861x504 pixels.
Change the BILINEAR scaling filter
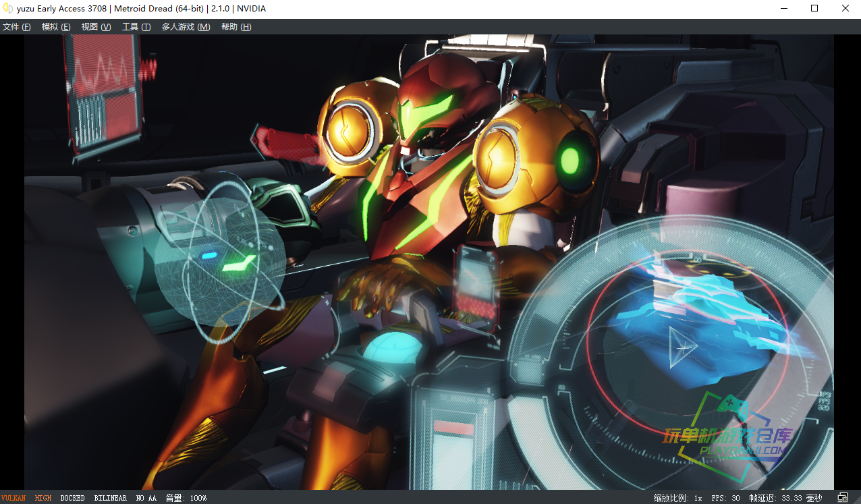click(x=111, y=498)
